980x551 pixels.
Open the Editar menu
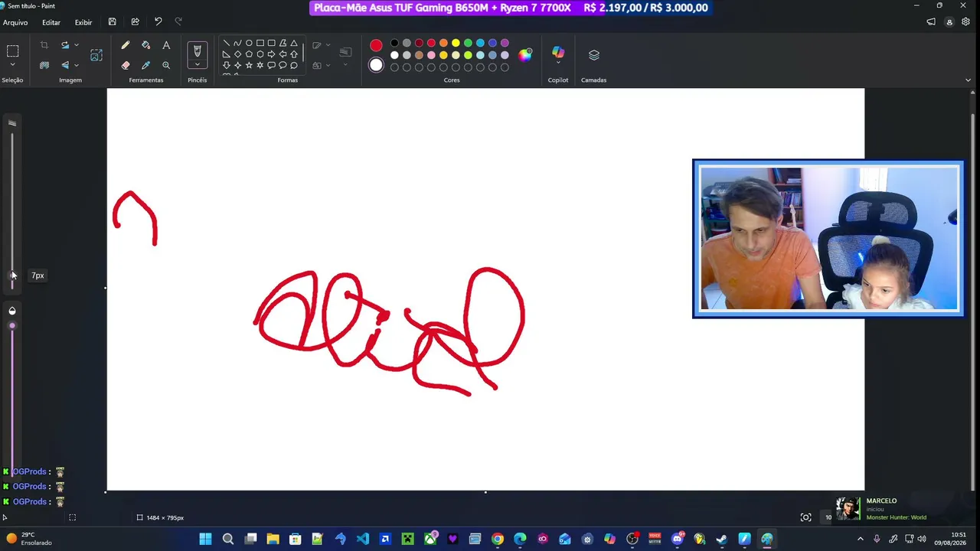tap(51, 22)
